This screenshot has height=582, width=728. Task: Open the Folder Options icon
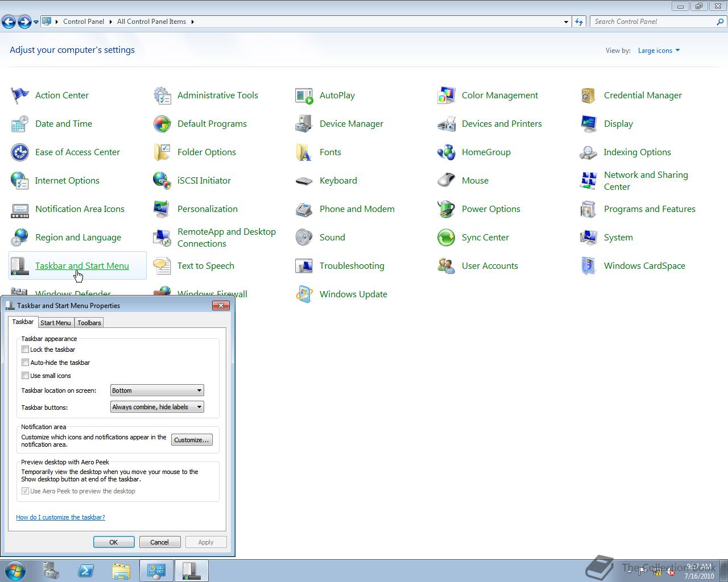pyautogui.click(x=162, y=152)
